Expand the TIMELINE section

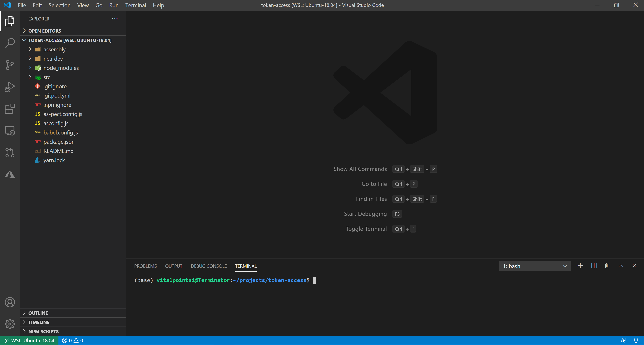[x=73, y=322]
